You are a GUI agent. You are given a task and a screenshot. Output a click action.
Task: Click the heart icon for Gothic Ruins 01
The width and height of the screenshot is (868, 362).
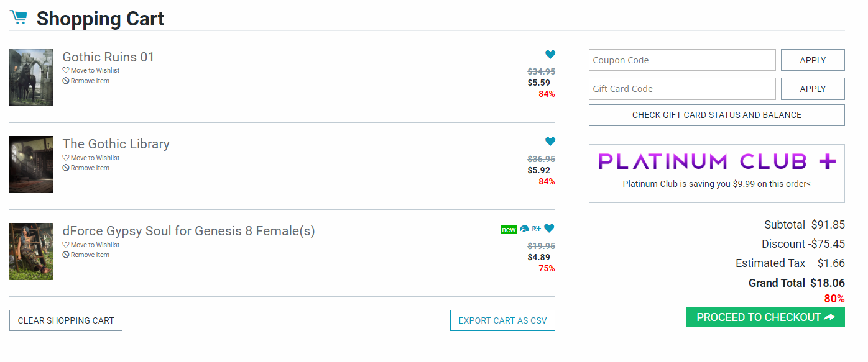point(550,55)
